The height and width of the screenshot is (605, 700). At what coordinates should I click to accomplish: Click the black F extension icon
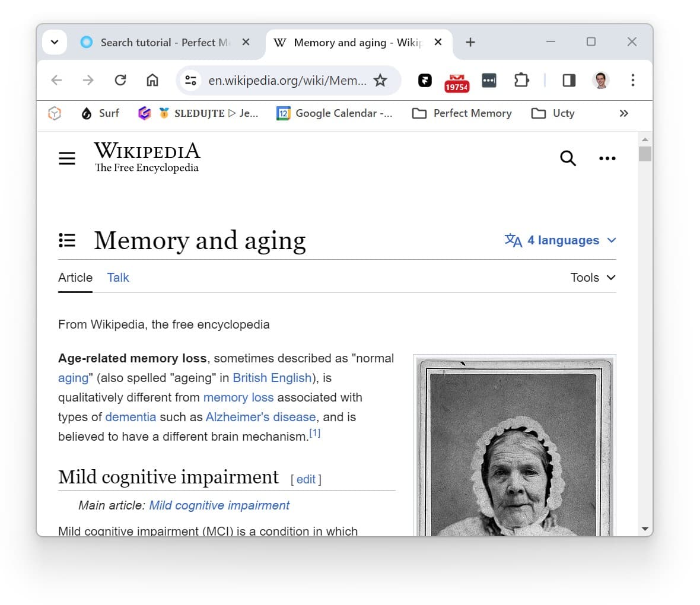click(x=425, y=80)
